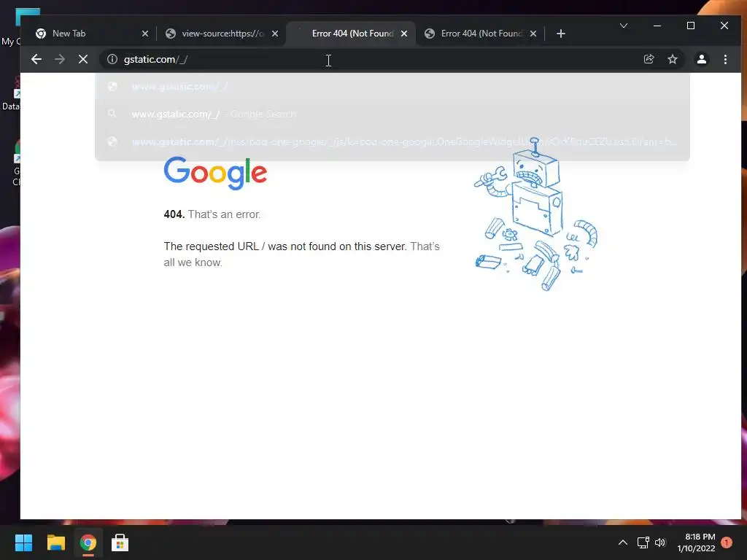Minimize the Chrome window
The height and width of the screenshot is (560, 747).
tap(657, 26)
